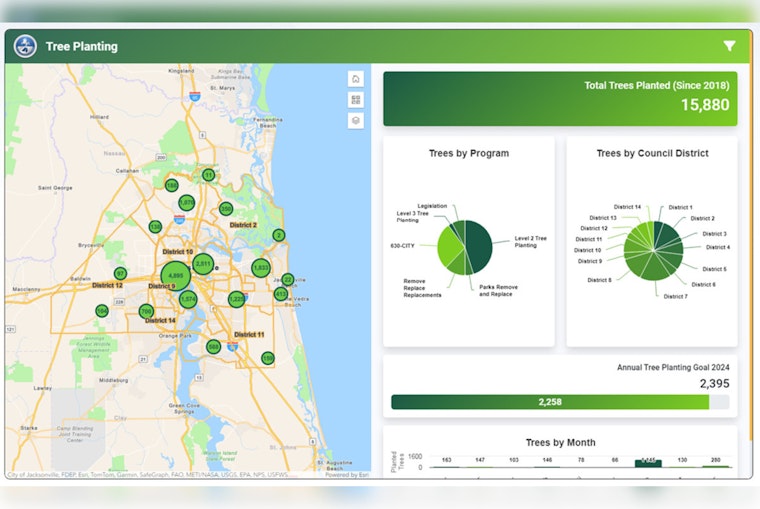760x509 pixels.
Task: Click the cluster marker labeled 11
Action: coord(208,175)
